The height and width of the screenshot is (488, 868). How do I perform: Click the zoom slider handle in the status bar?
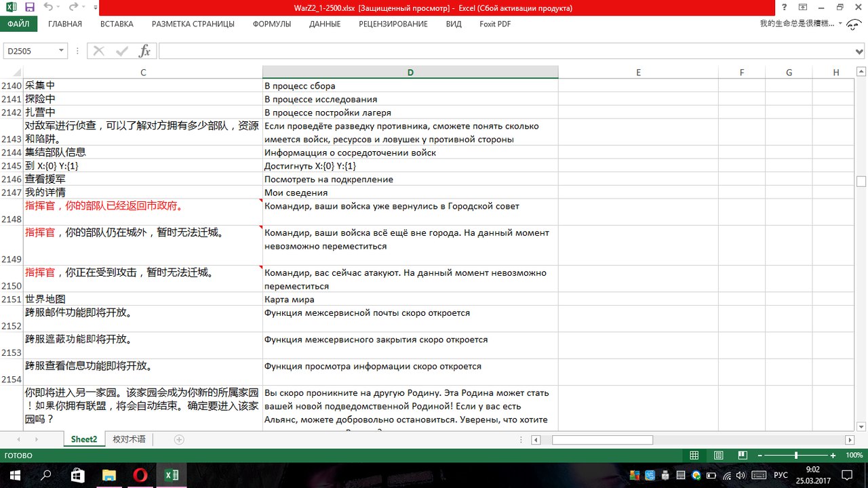796,455
